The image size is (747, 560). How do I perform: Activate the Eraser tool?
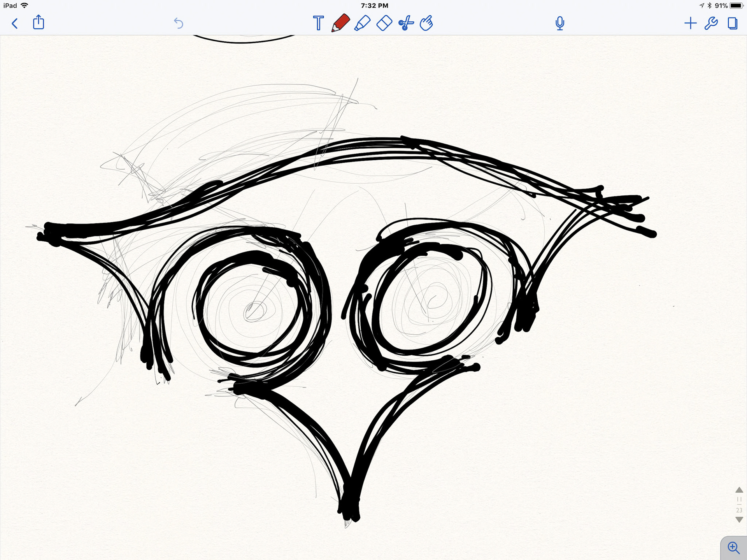pos(384,23)
